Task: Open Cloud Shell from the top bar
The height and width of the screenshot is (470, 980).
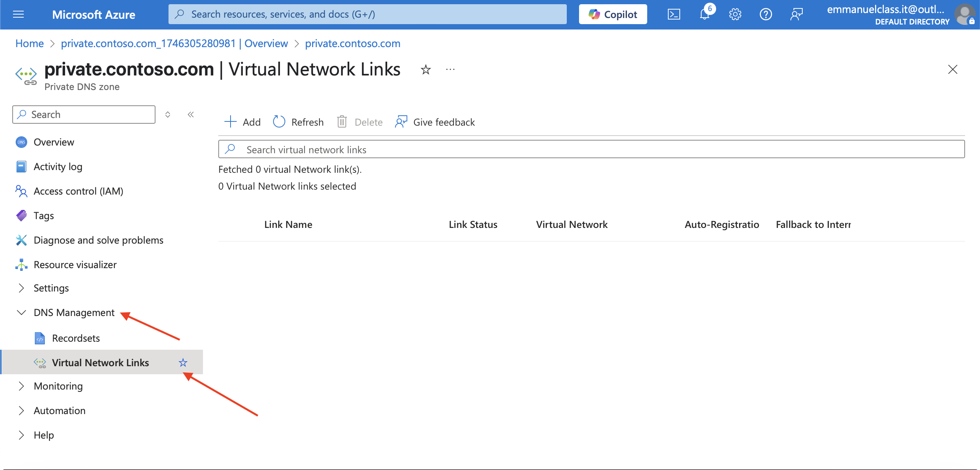Action: pos(674,15)
